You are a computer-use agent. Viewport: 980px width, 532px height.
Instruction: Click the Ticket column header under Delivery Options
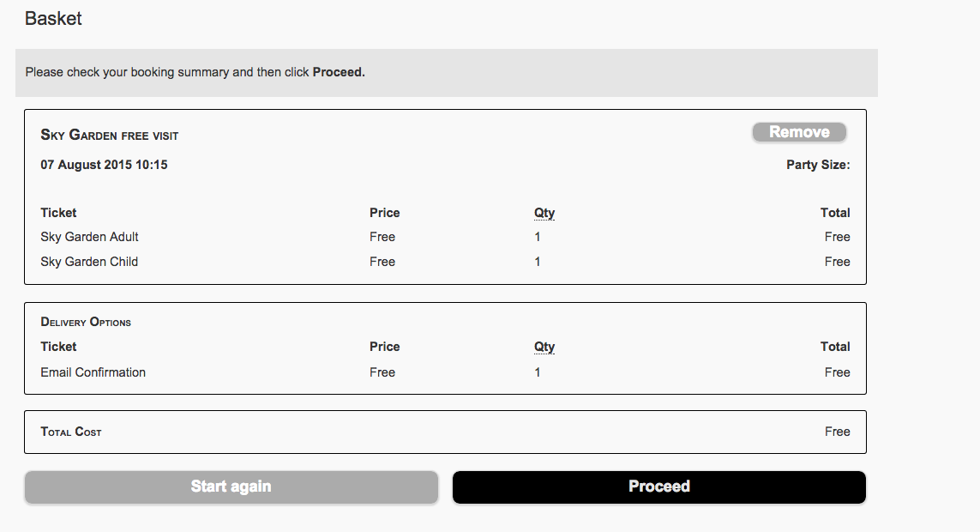pos(58,347)
